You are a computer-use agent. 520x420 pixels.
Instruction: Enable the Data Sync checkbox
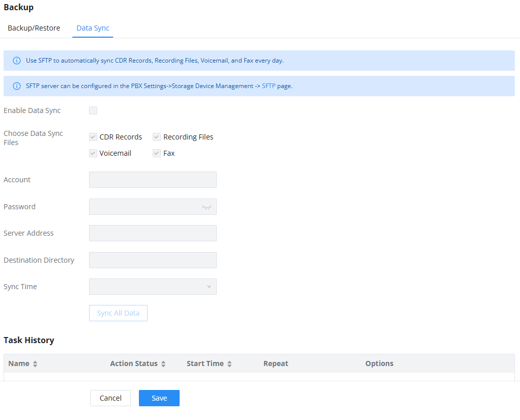[93, 110]
